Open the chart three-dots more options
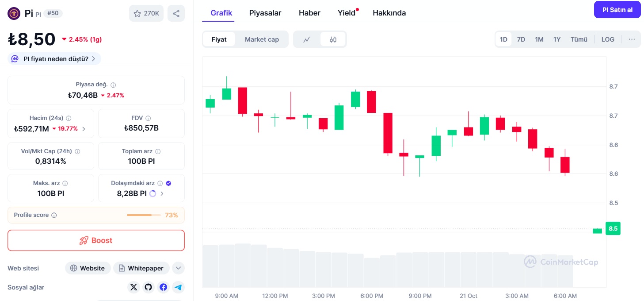This screenshot has width=644, height=301. (x=632, y=39)
